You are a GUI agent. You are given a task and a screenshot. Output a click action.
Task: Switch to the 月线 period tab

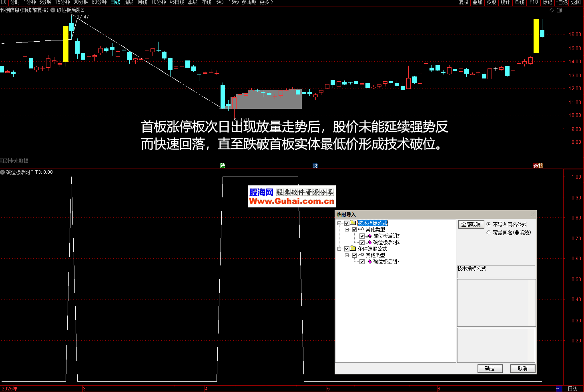tap(142, 2)
